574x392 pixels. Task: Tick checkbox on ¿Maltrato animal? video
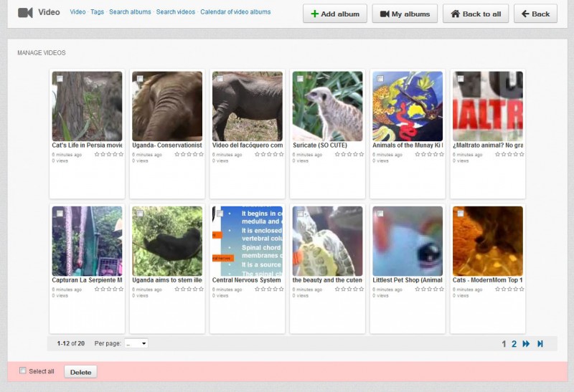(x=461, y=79)
